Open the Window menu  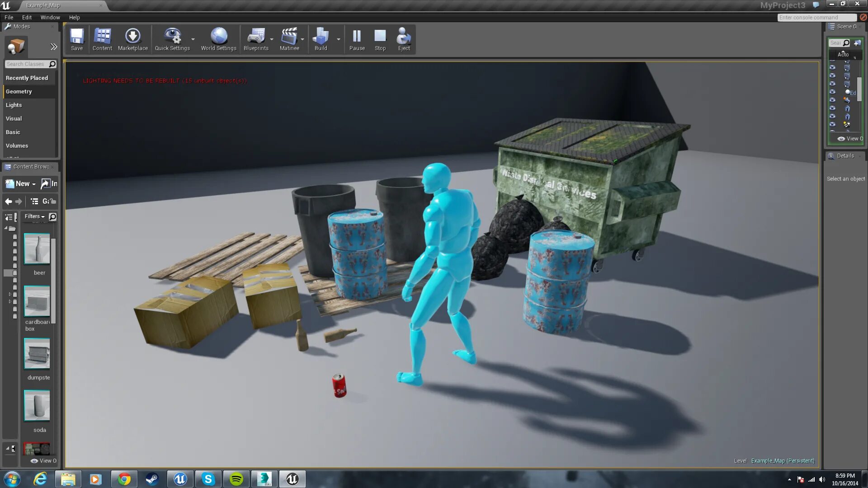50,17
